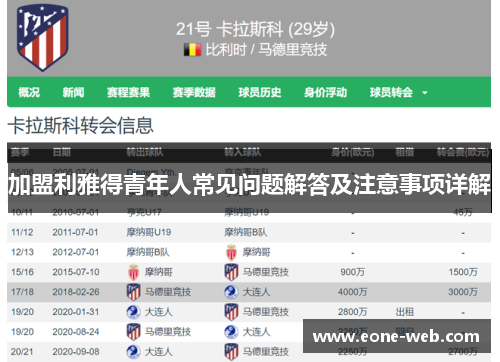This screenshot has height=362, width=500.
Task: Open the 赛程赛果 tab
Action: tap(128, 92)
